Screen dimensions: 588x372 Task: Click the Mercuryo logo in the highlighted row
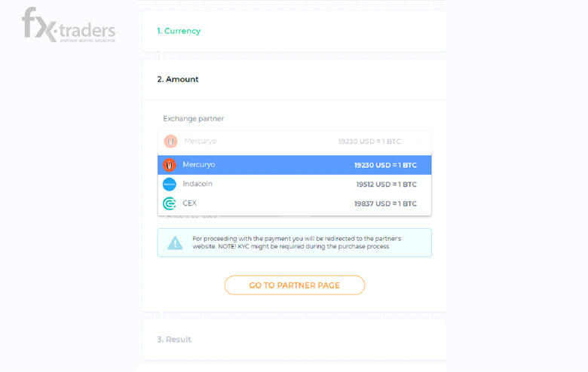pyautogui.click(x=169, y=165)
